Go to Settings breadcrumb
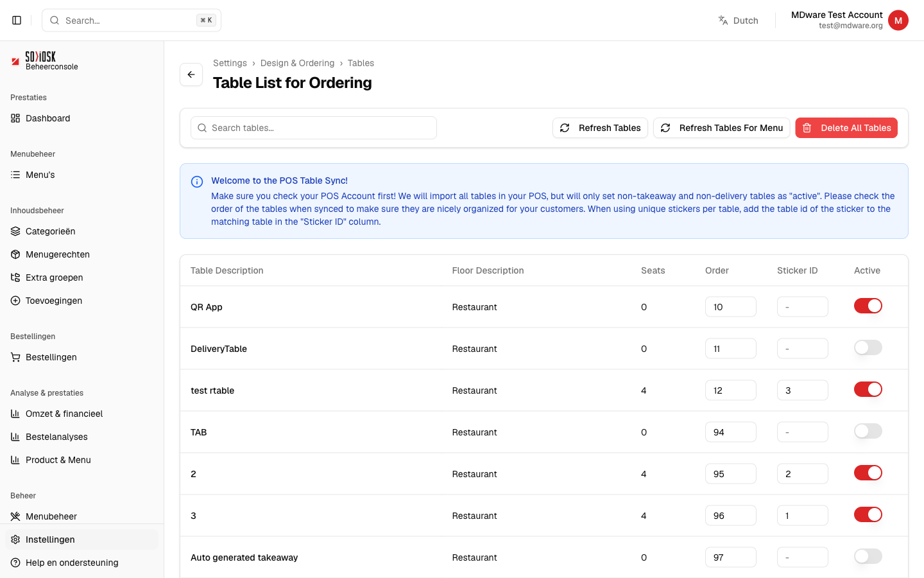Viewport: 924px width, 578px height. click(x=230, y=63)
